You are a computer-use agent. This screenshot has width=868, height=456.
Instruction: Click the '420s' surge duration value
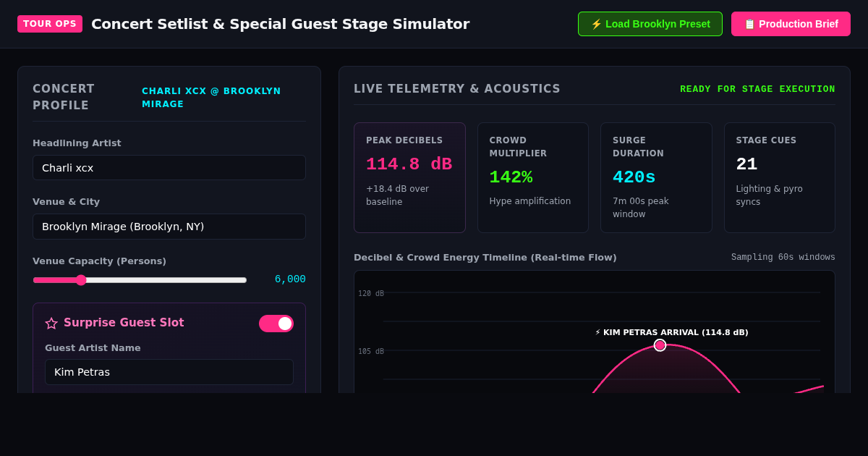(634, 177)
